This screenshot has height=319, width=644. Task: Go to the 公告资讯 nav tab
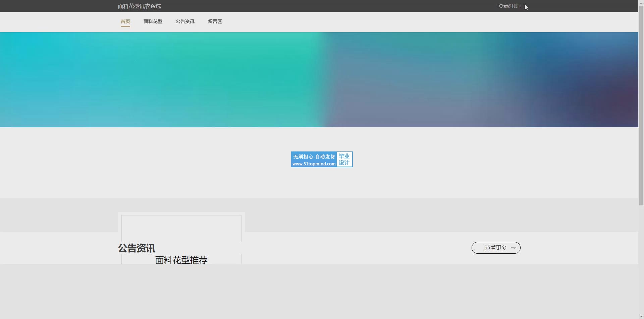(185, 21)
